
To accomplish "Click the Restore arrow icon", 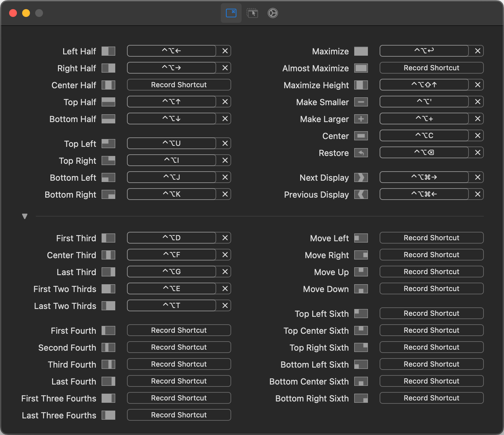I will pos(361,153).
